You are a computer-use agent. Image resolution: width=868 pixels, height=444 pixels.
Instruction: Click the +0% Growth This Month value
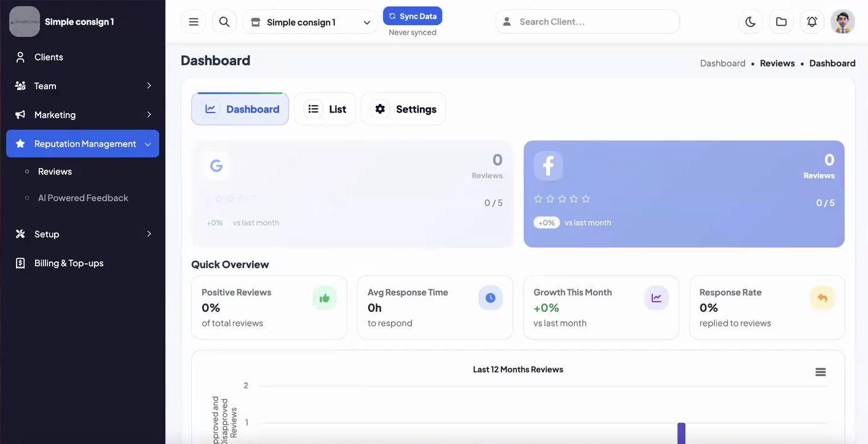point(546,307)
